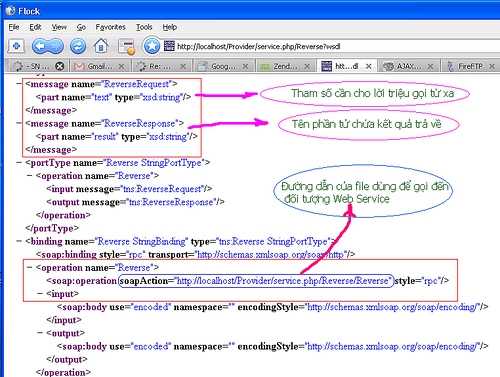
Task: Collapse the binding Reverse StringBinding node
Action: pyautogui.click(x=20, y=241)
